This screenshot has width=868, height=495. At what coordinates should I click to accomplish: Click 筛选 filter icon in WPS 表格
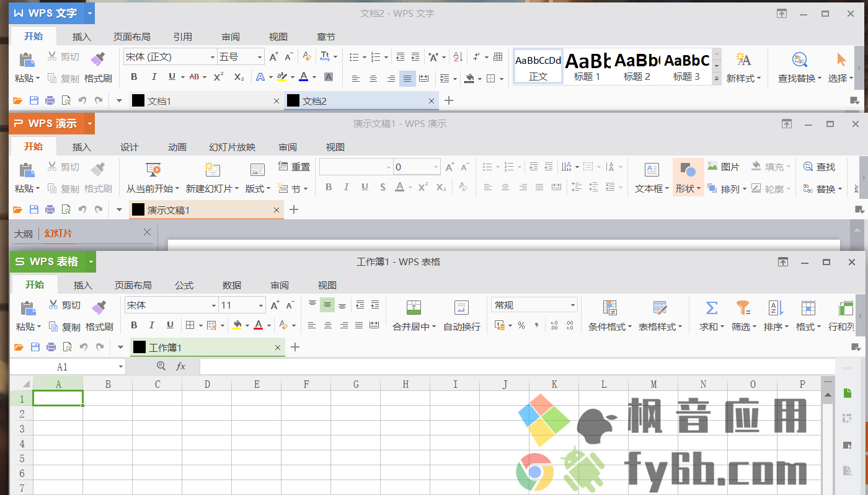point(742,307)
